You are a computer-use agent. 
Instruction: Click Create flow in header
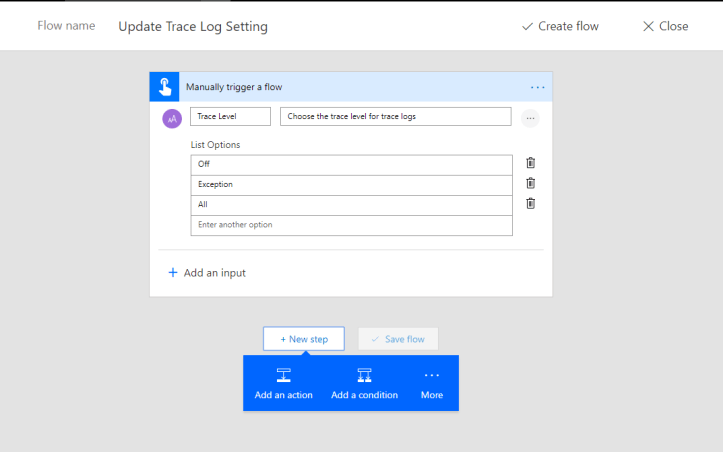tap(560, 26)
